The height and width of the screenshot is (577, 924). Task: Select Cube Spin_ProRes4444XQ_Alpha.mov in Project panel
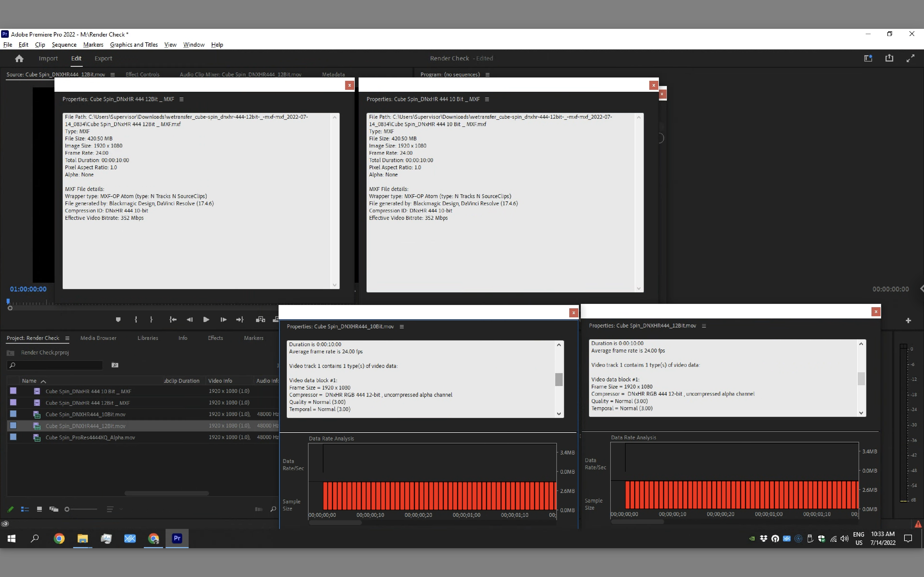(x=90, y=437)
